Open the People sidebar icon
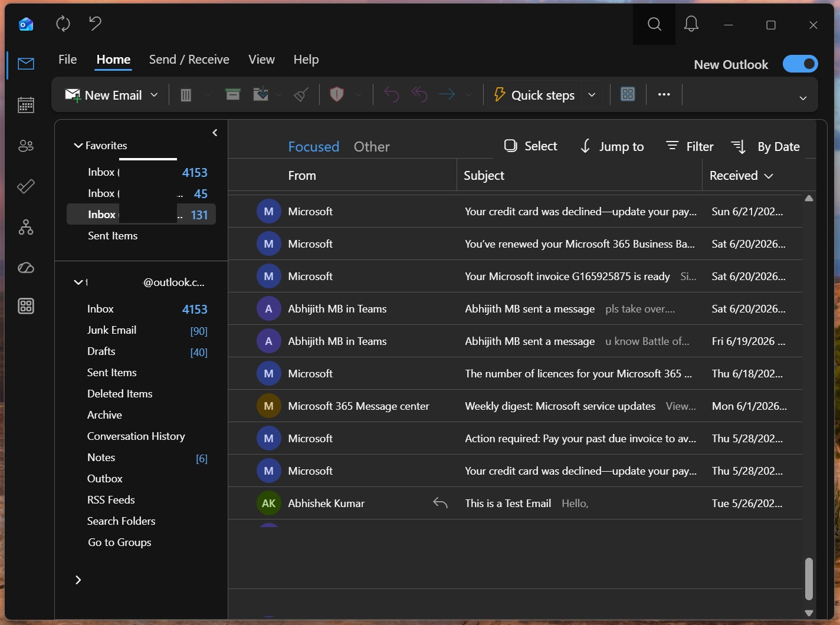This screenshot has height=625, width=840. tap(26, 146)
